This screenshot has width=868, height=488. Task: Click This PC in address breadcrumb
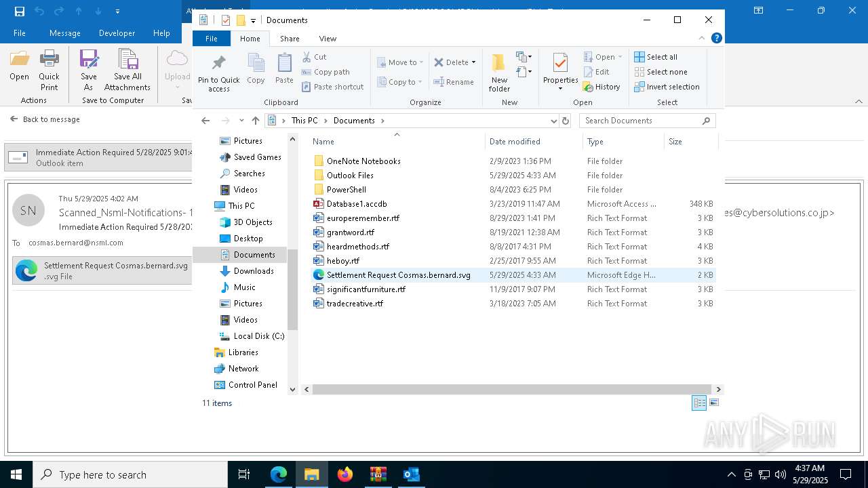pyautogui.click(x=304, y=121)
